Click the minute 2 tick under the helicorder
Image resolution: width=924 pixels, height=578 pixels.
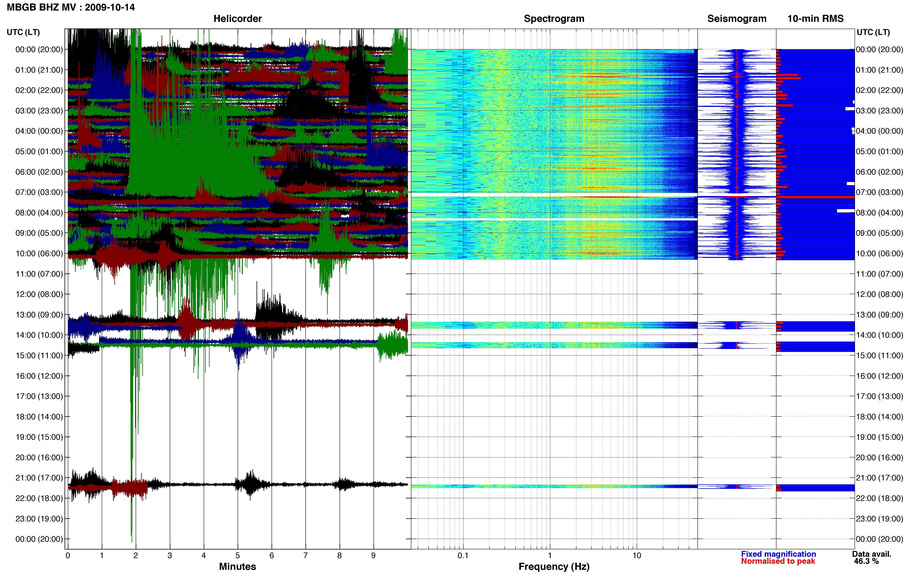click(136, 555)
